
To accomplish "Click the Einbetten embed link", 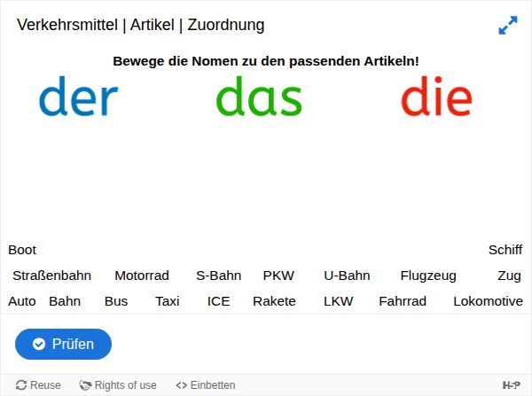I will pyautogui.click(x=206, y=385).
